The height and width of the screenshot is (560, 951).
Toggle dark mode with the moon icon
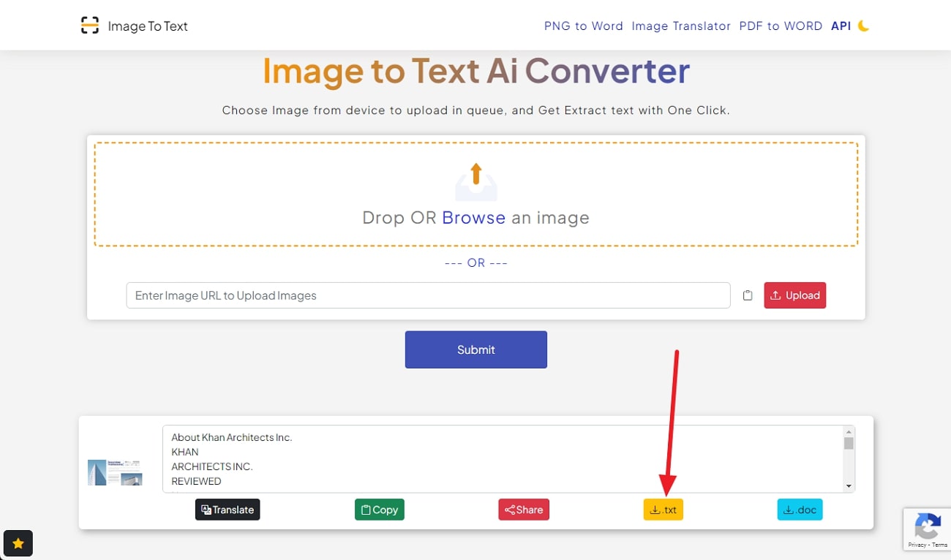click(863, 25)
